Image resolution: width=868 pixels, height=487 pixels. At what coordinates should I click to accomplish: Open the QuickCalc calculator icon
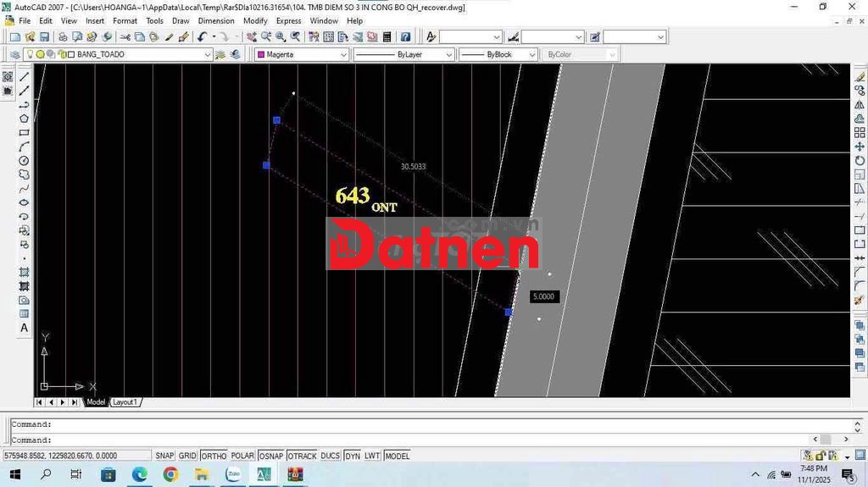(x=387, y=37)
